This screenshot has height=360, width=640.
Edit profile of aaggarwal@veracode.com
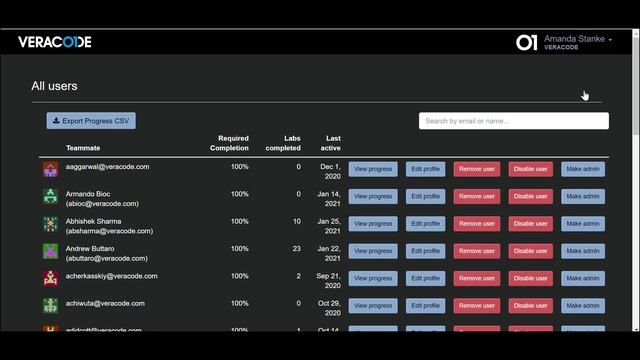coord(425,169)
